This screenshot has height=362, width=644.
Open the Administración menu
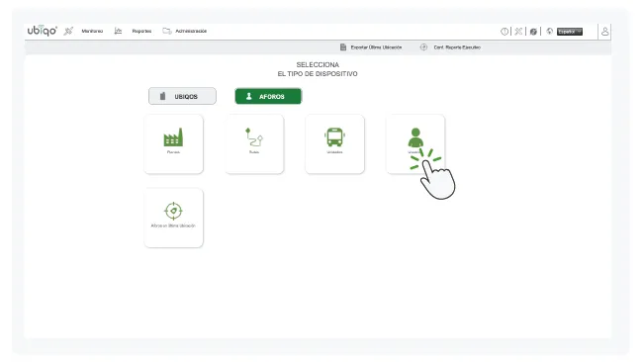pyautogui.click(x=191, y=32)
